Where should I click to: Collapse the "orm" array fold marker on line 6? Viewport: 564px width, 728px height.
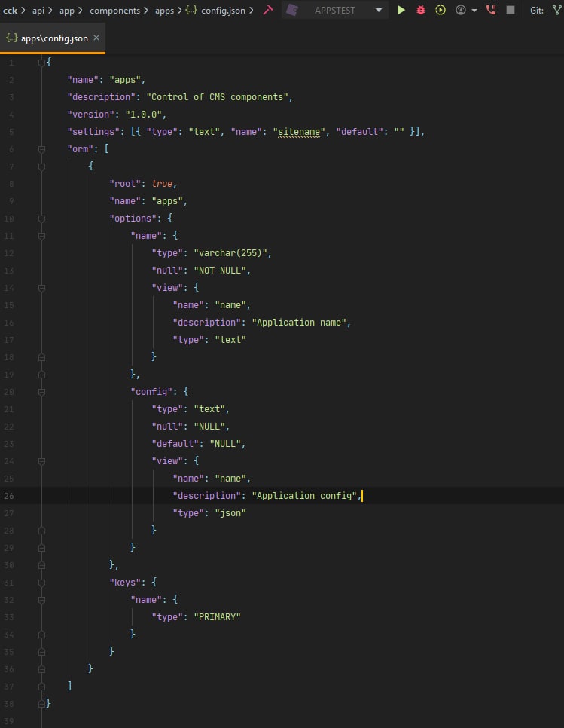coord(41,149)
